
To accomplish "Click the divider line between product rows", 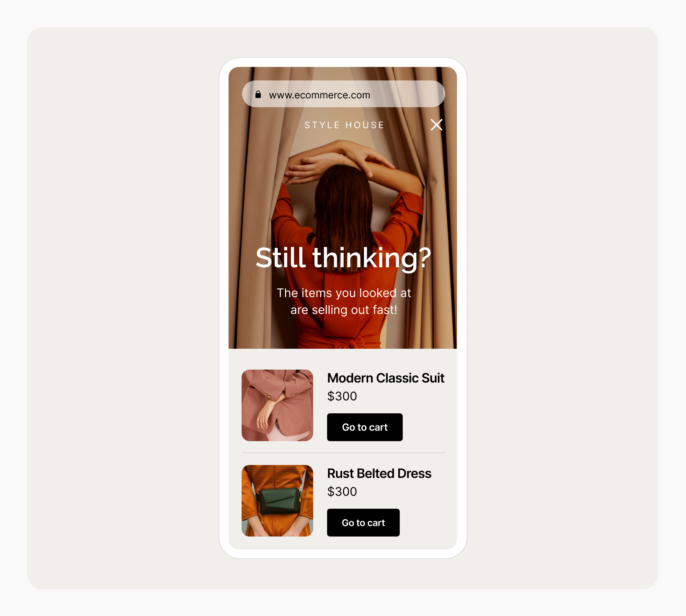I will point(343,453).
